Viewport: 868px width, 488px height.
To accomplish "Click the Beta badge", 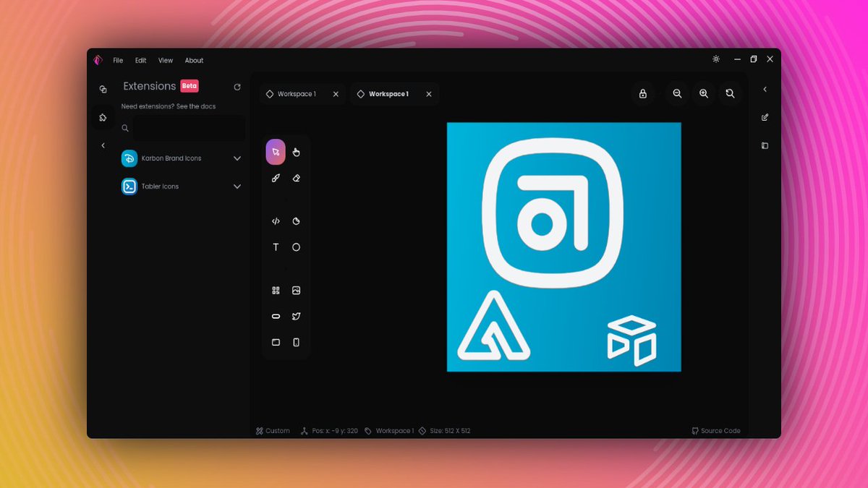I will tap(189, 86).
